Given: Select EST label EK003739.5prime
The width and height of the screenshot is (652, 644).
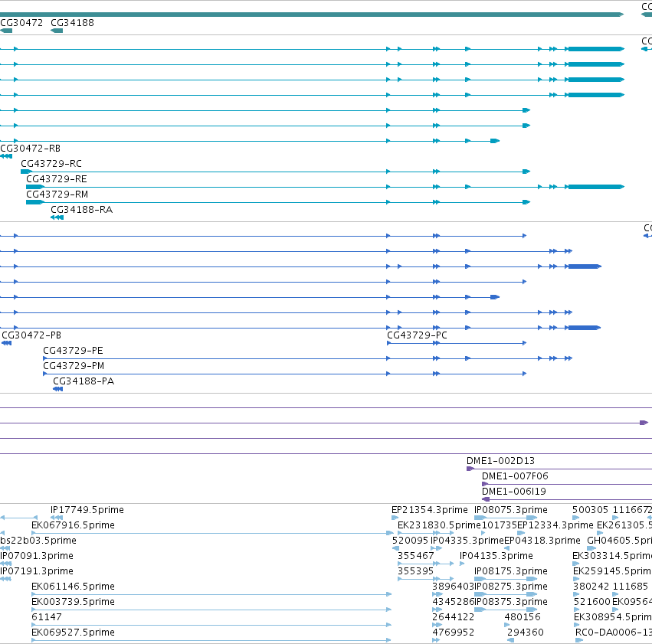Looking at the screenshot, I should tap(74, 602).
